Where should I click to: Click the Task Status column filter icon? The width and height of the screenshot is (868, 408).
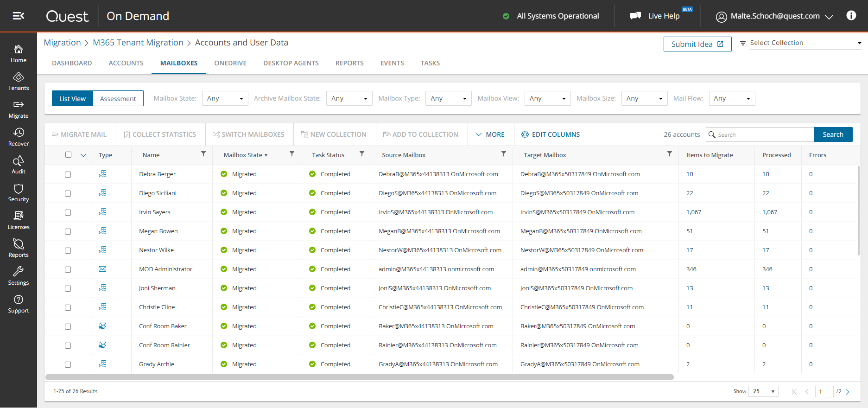click(362, 154)
